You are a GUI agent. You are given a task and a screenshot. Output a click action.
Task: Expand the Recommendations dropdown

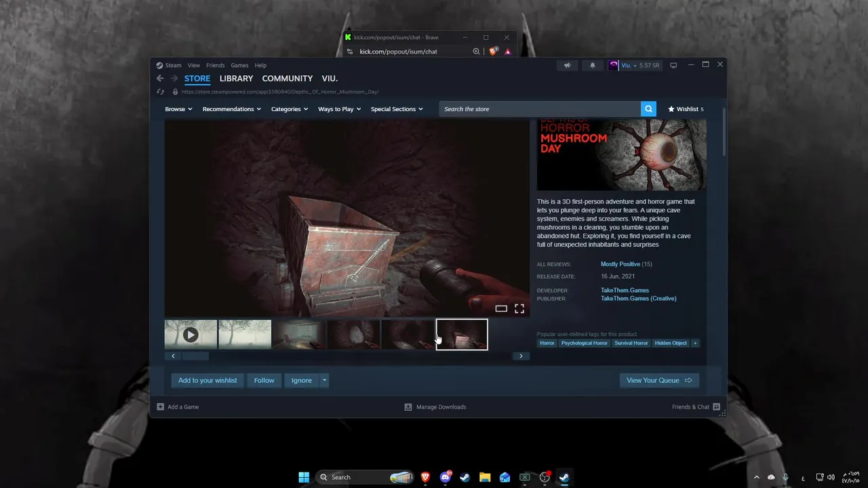tap(232, 109)
